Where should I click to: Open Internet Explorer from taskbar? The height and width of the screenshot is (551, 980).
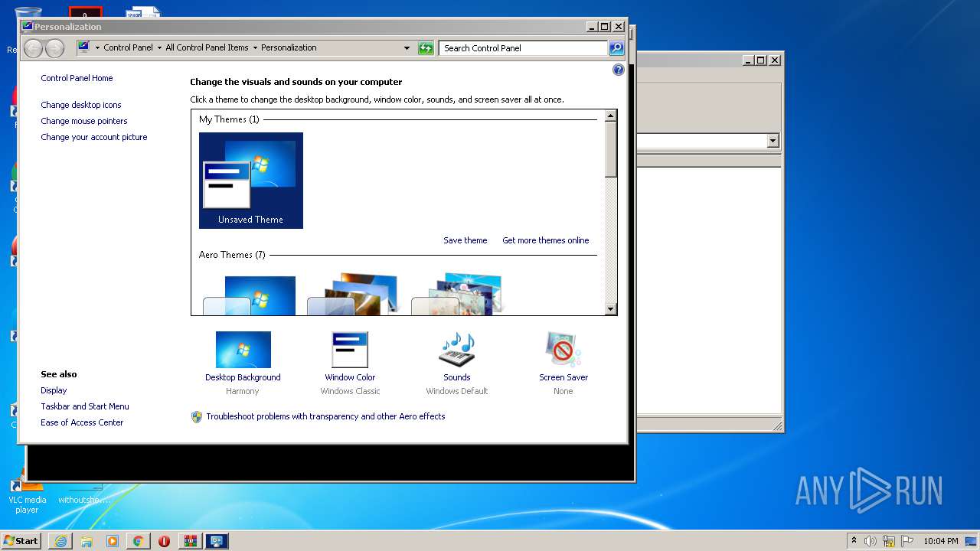click(60, 541)
